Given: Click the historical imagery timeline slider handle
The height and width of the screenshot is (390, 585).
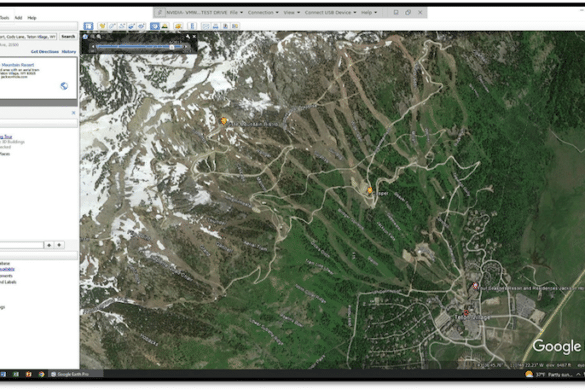Looking at the screenshot, I should (x=172, y=47).
